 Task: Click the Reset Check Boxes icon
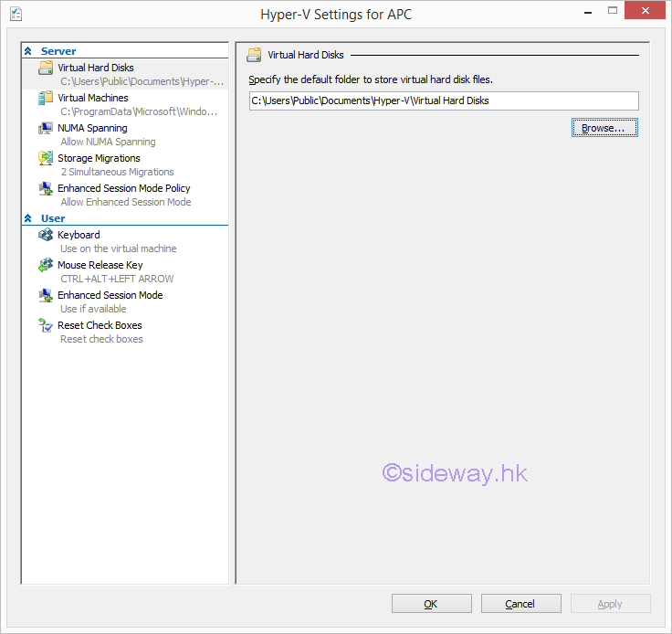[x=46, y=325]
